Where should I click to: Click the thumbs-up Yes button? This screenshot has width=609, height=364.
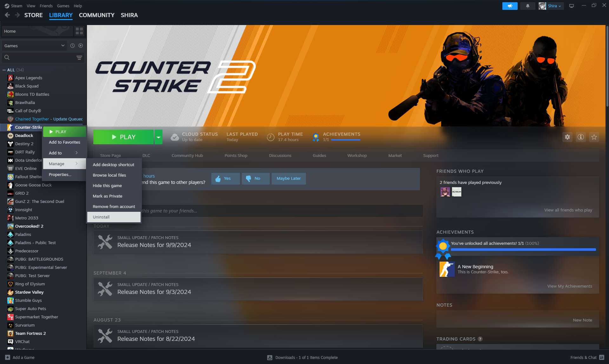click(225, 179)
